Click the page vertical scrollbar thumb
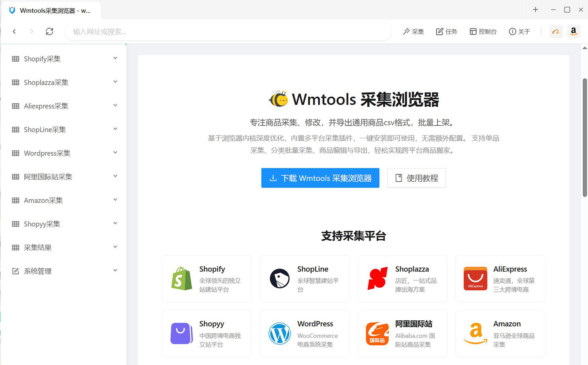The height and width of the screenshot is (365, 588). pos(584,137)
